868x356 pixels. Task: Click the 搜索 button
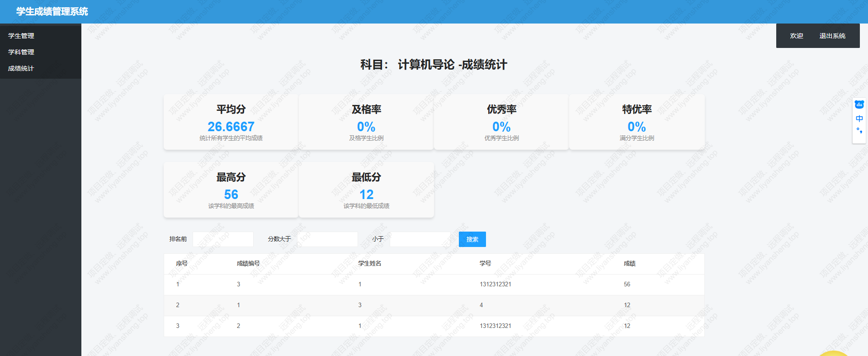pos(472,239)
